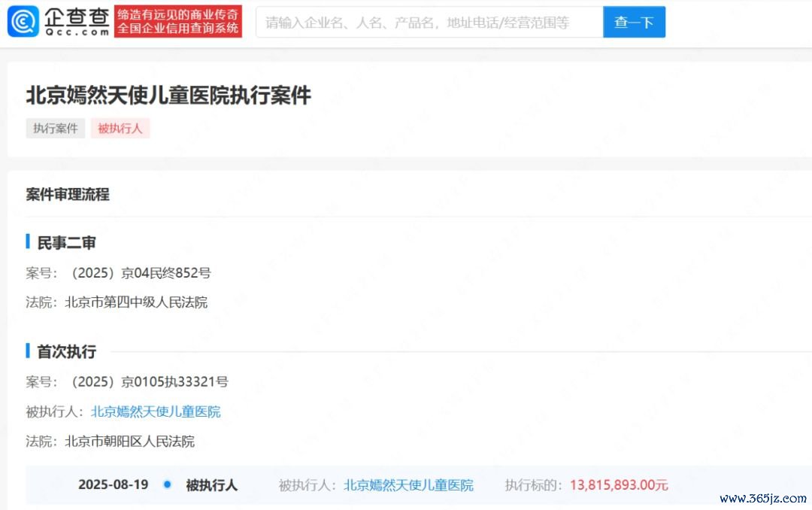Click bold 被执行人 label in timeline row
Image resolution: width=812 pixels, height=510 pixels.
point(212,485)
